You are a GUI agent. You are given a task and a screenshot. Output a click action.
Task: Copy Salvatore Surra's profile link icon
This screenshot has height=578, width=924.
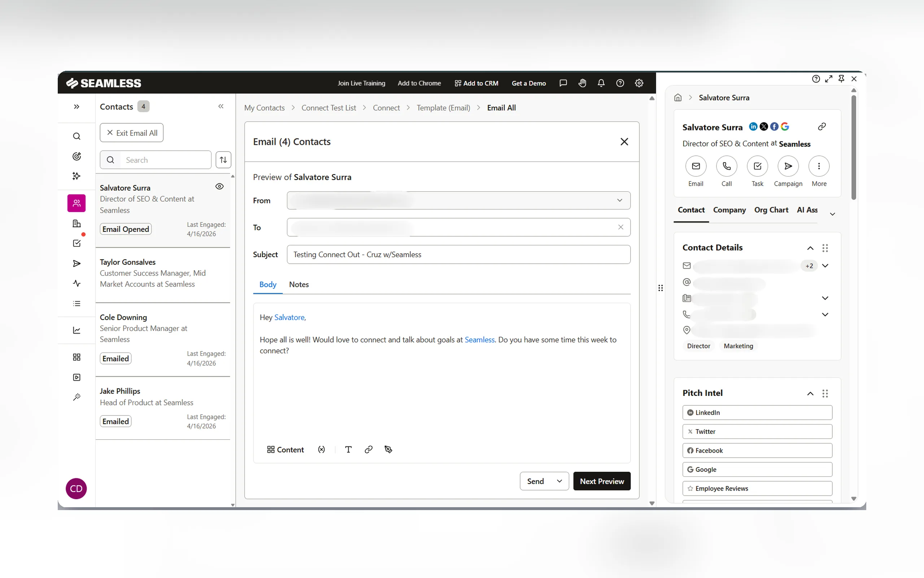[822, 126]
